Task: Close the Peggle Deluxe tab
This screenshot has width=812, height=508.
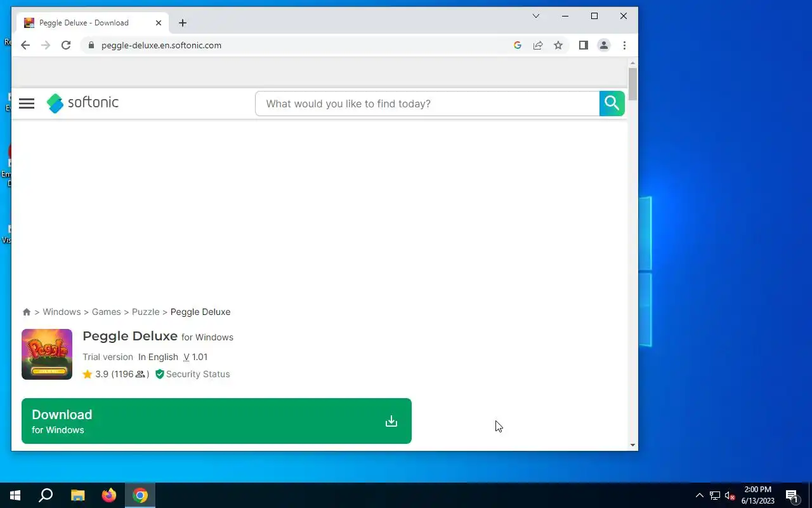Action: (159, 23)
